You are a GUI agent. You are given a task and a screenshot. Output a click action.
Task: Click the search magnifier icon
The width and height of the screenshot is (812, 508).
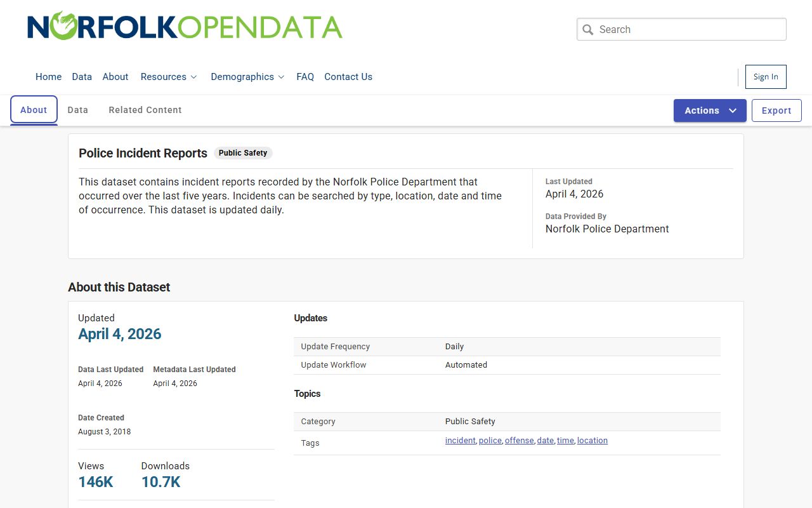[x=588, y=30]
